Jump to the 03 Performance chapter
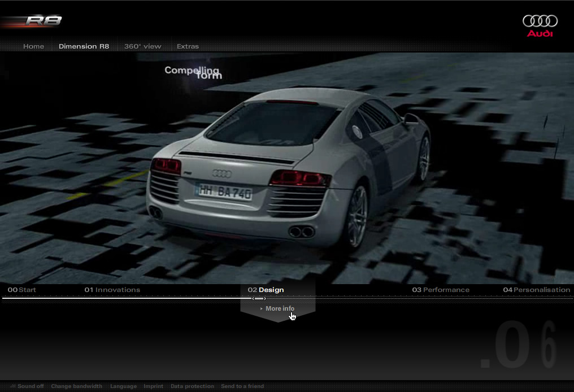 [441, 290]
